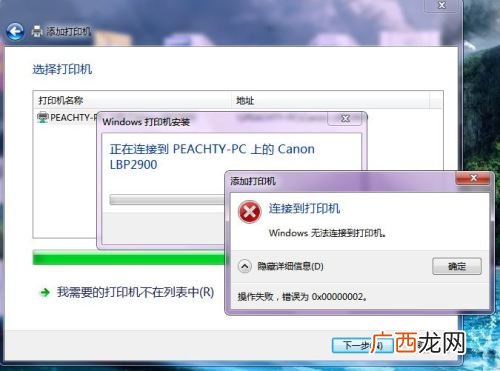Click Windows 打印机安装 title bar text
Viewport: 500px width, 371px height.
point(146,122)
